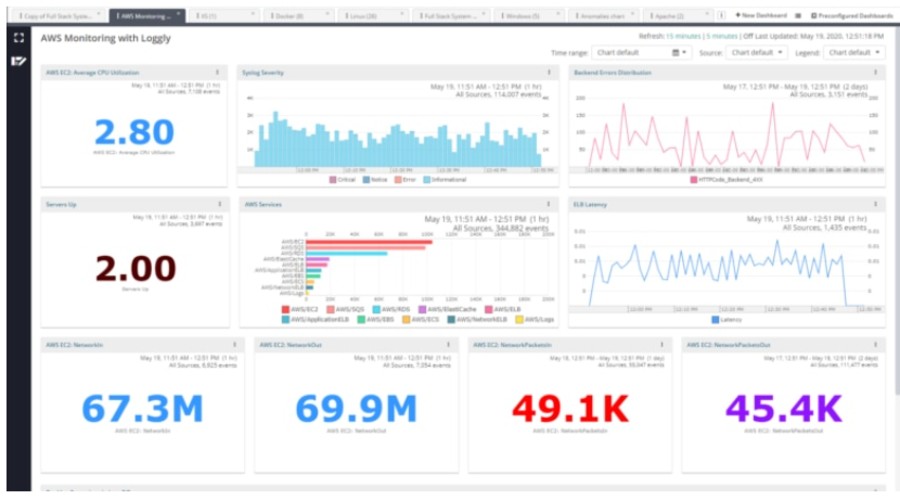The height and width of the screenshot is (500, 900).
Task: Toggle the Notice series in Syslog Severity legend
Action: click(375, 180)
